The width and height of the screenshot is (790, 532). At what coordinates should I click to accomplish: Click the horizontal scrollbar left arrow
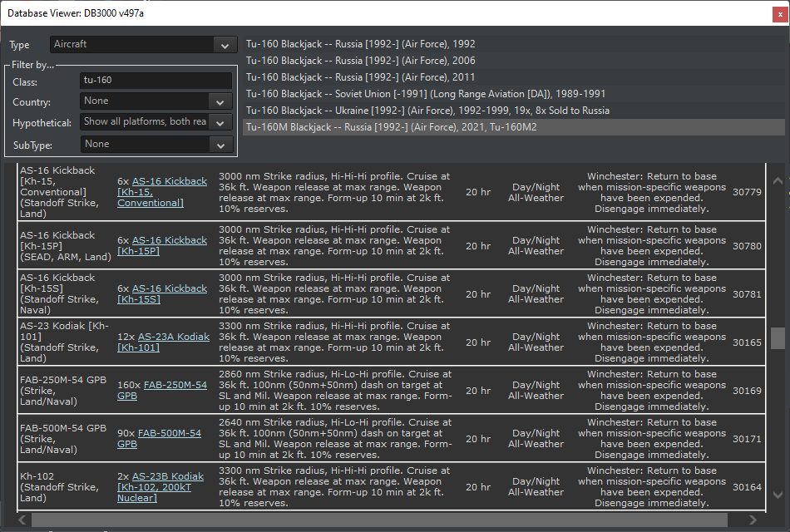(22, 519)
